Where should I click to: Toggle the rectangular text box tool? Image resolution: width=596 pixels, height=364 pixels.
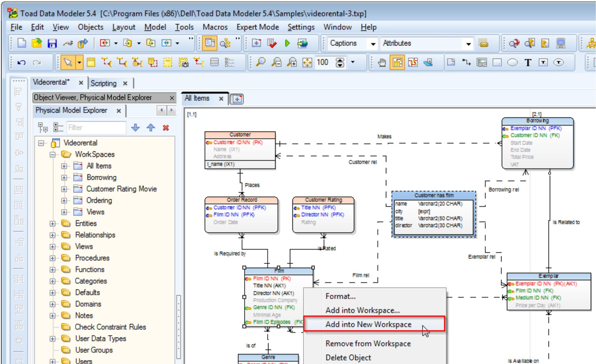click(x=543, y=62)
